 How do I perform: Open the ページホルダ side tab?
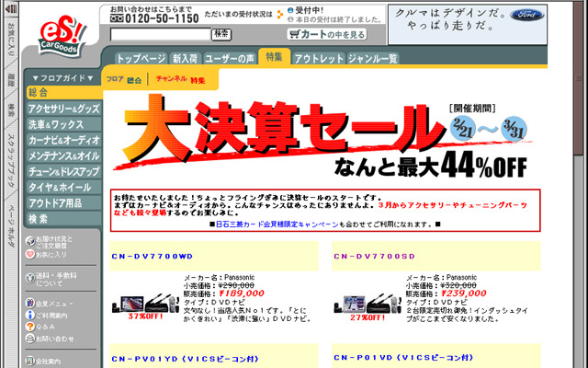click(x=11, y=226)
